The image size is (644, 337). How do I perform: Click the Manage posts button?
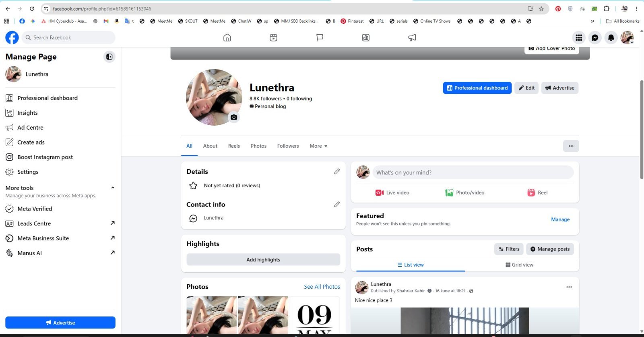click(x=550, y=249)
